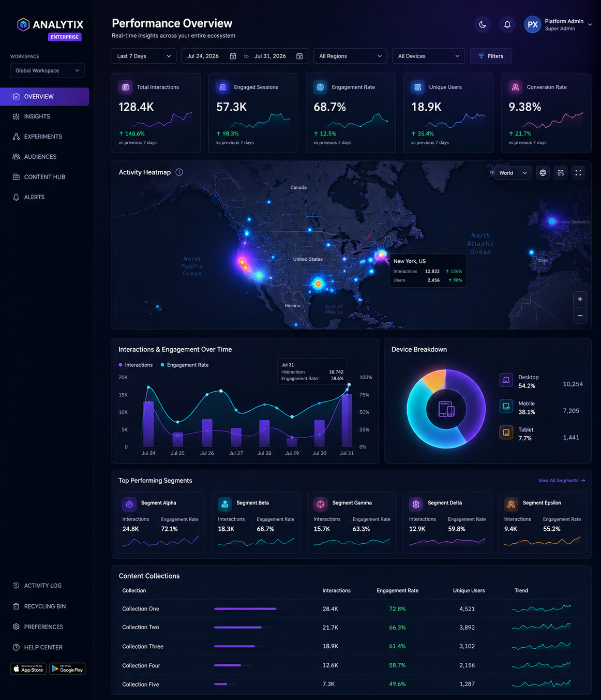Viewport: 601px width, 700px height.
Task: Expand Platform Admin account menu chevron
Action: point(590,24)
